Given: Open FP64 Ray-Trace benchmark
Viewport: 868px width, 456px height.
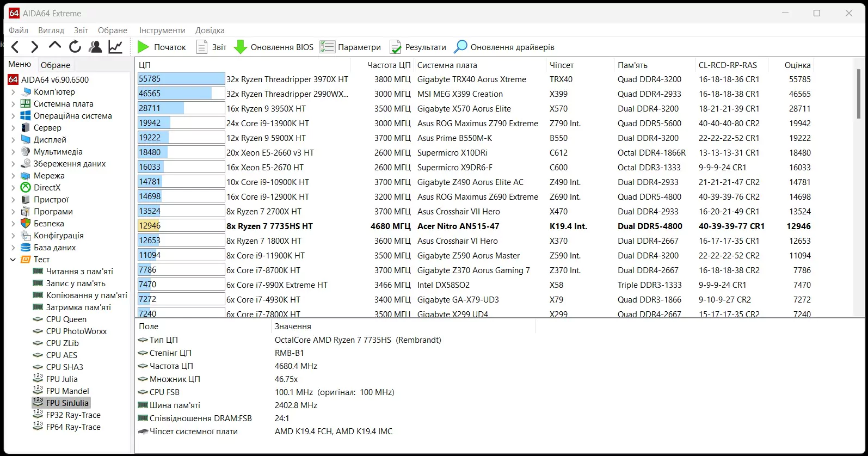Looking at the screenshot, I should pyautogui.click(x=67, y=427).
